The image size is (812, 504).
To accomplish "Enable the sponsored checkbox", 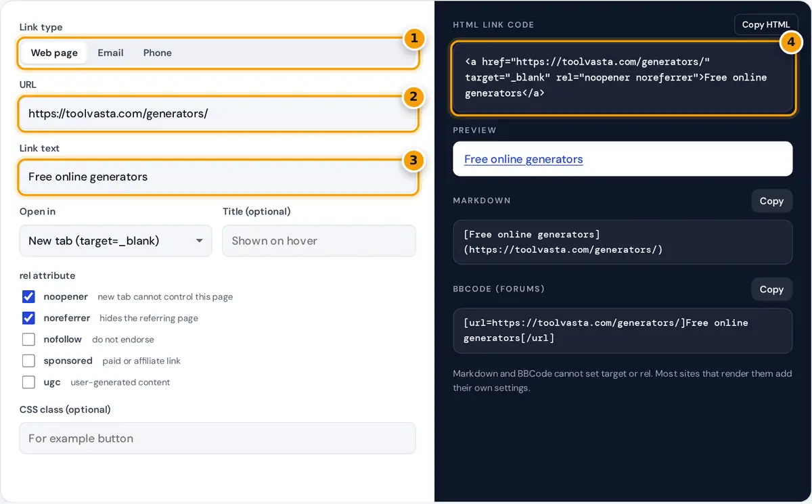I will click(28, 361).
